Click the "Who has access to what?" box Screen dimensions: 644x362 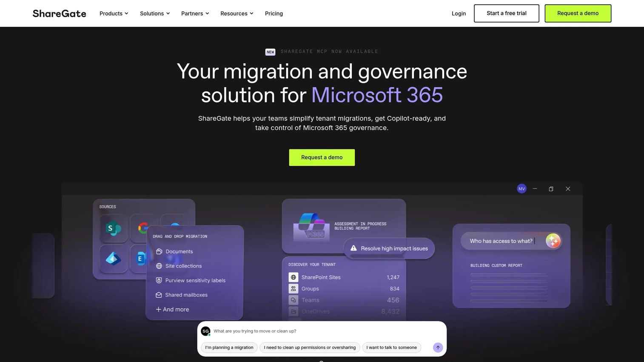511,241
